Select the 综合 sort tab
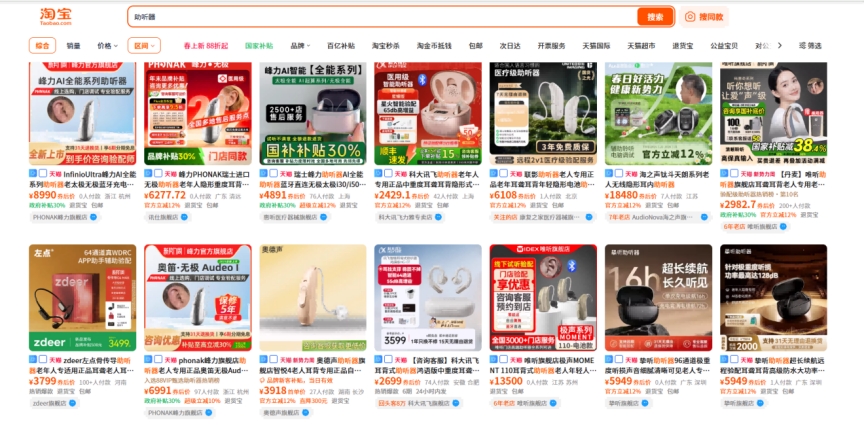Viewport: 864px width, 425px height. point(42,46)
